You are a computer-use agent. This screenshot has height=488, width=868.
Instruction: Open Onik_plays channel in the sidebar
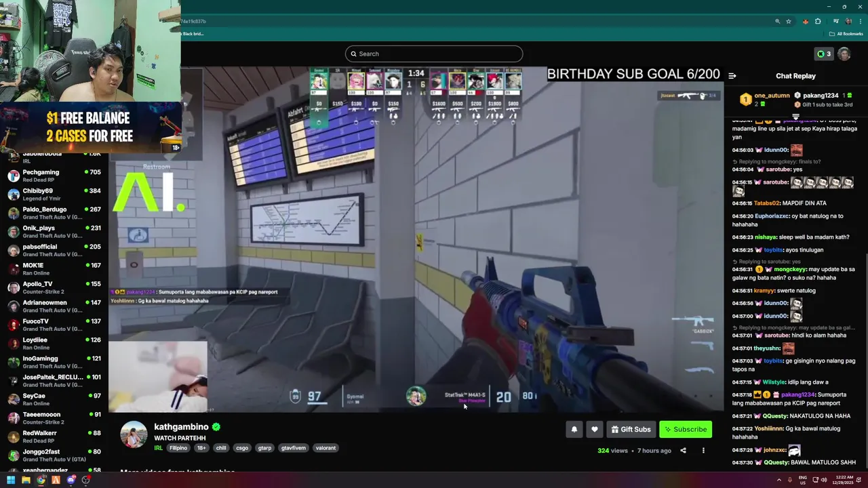point(54,232)
